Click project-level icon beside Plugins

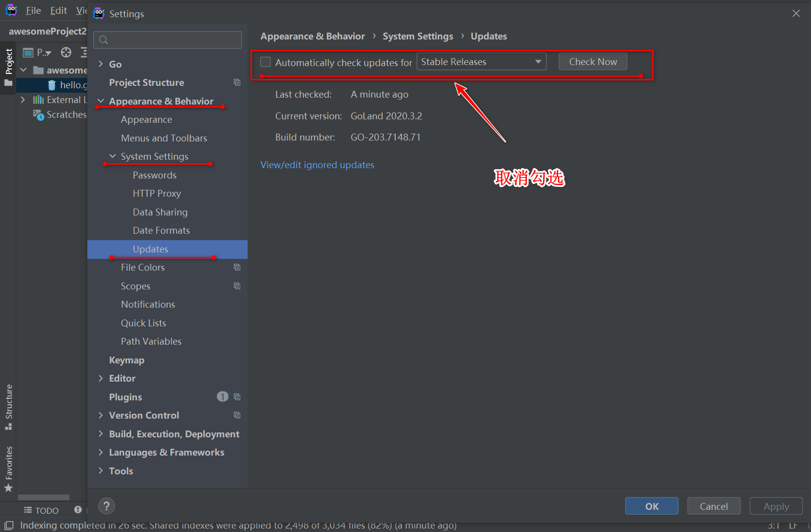tap(237, 397)
